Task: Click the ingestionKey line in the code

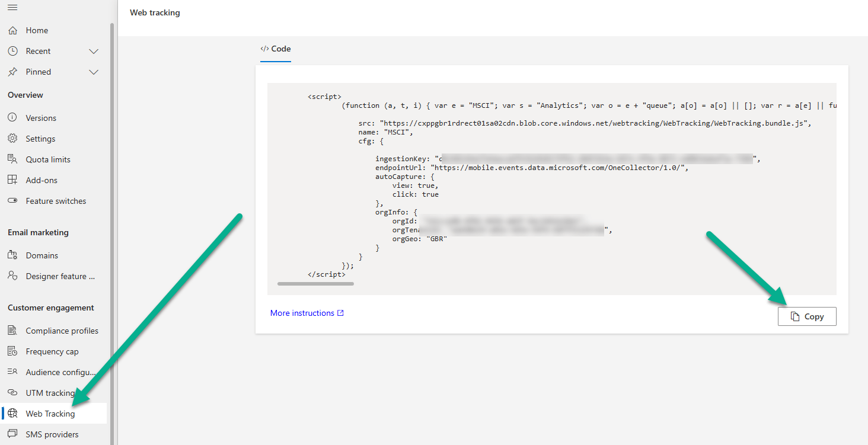Action: (568, 159)
